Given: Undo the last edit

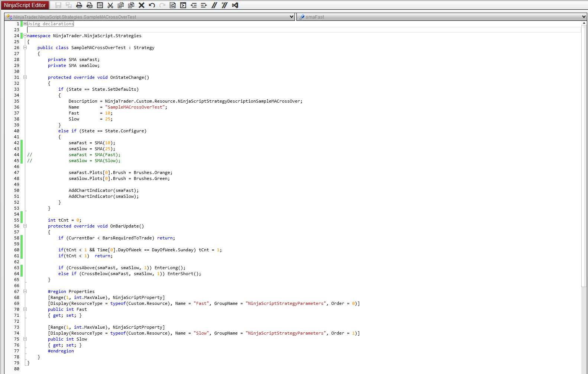Looking at the screenshot, I should [x=152, y=5].
